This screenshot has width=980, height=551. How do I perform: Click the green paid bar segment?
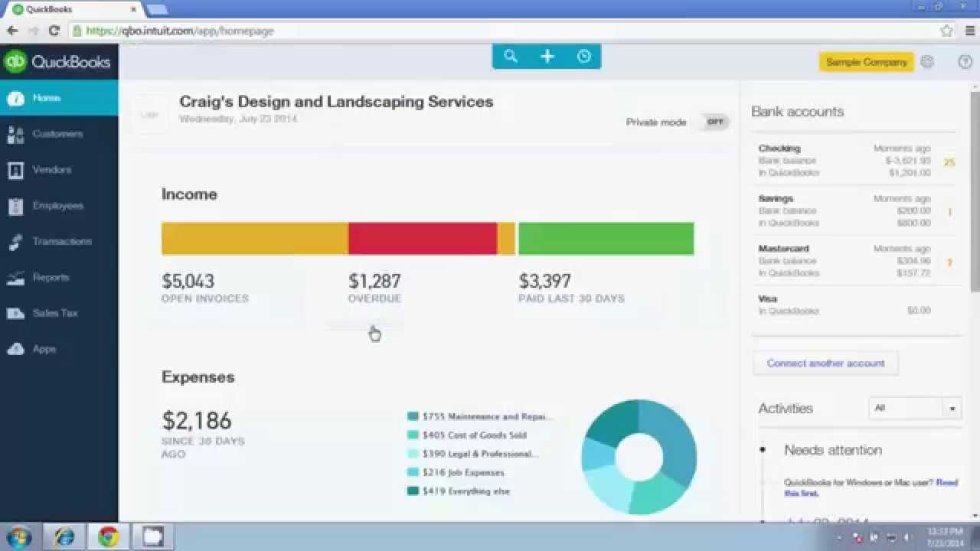pyautogui.click(x=606, y=239)
